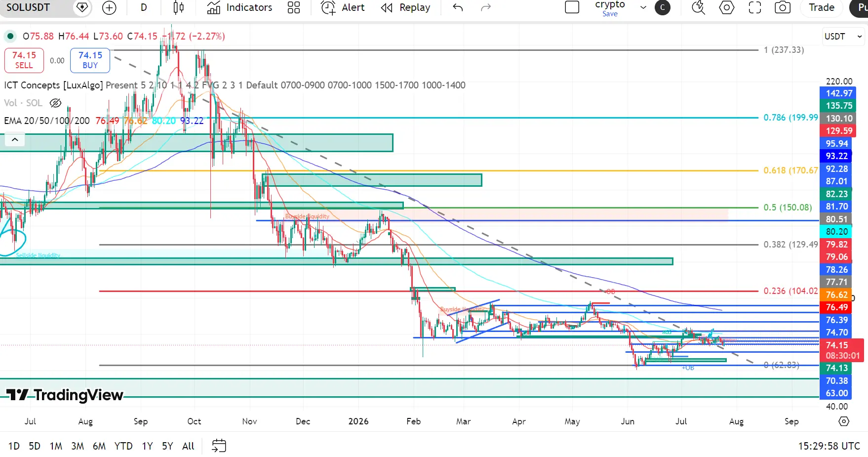
Task: Select the 6M date range
Action: [99, 446]
